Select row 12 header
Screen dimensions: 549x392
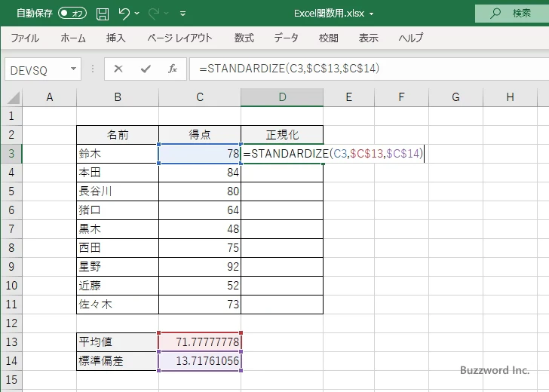pyautogui.click(x=11, y=323)
